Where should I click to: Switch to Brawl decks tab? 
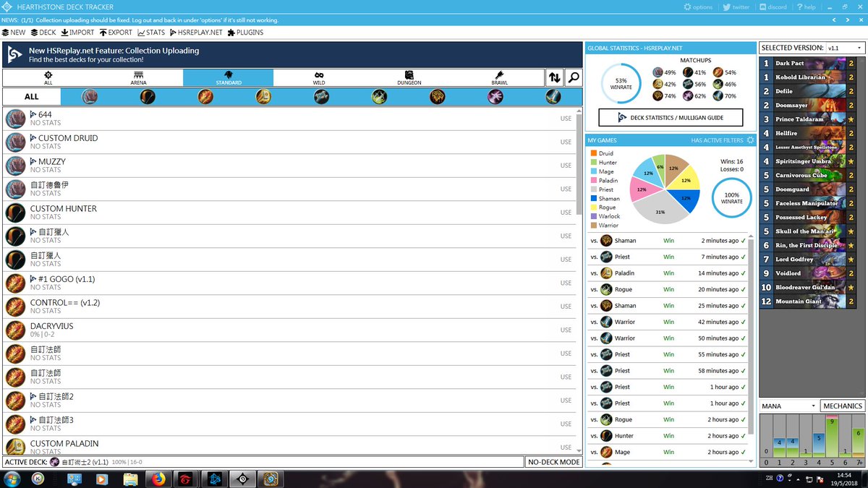tap(499, 77)
